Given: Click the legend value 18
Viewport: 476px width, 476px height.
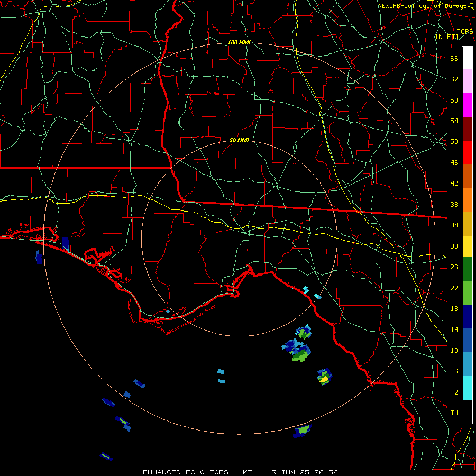Looking at the screenshot, I should point(454,309).
